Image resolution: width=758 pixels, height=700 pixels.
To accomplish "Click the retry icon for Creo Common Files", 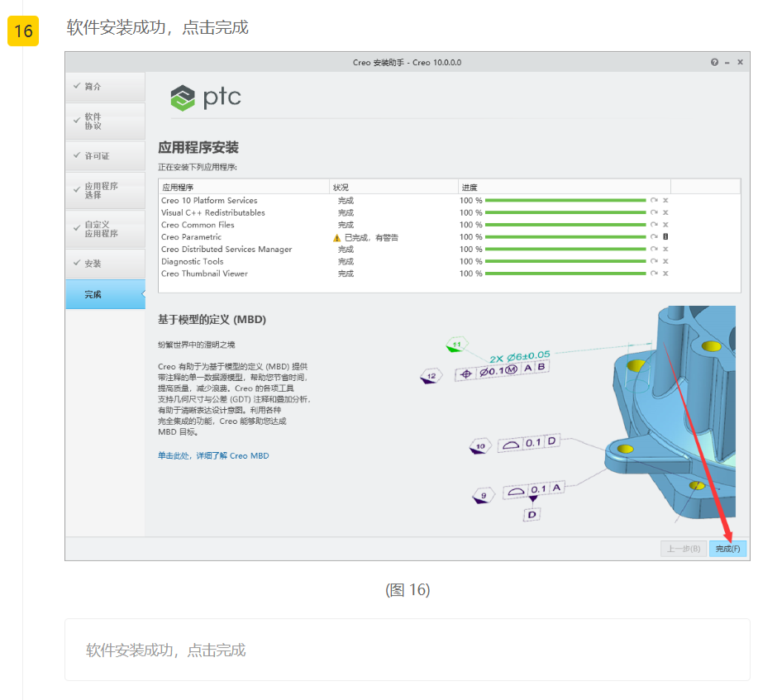I will coord(654,224).
